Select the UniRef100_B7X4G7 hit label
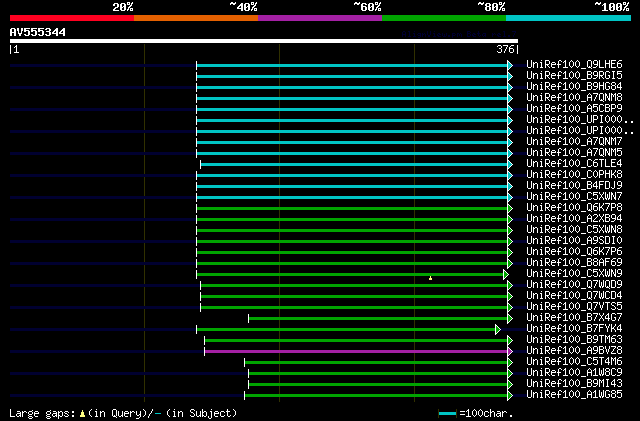This screenshot has width=640, height=421. click(x=574, y=318)
